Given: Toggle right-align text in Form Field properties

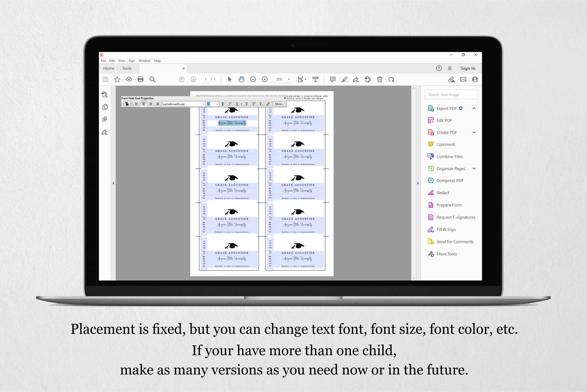Looking at the screenshot, I should coord(151,104).
